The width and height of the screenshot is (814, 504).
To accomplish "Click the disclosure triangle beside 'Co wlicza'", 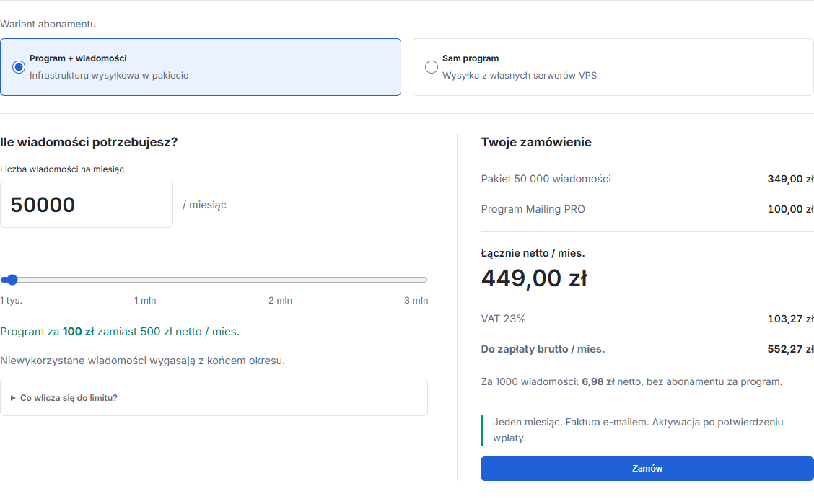I will tap(13, 398).
